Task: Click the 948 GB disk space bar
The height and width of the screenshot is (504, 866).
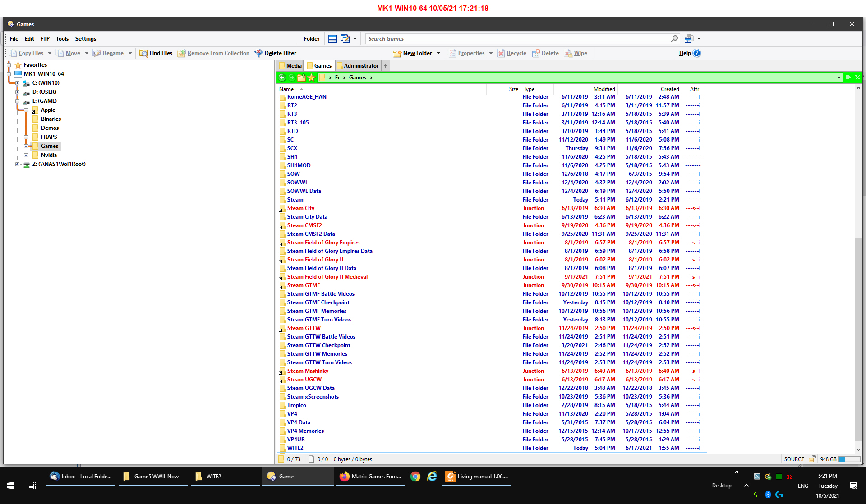Action: point(849,459)
